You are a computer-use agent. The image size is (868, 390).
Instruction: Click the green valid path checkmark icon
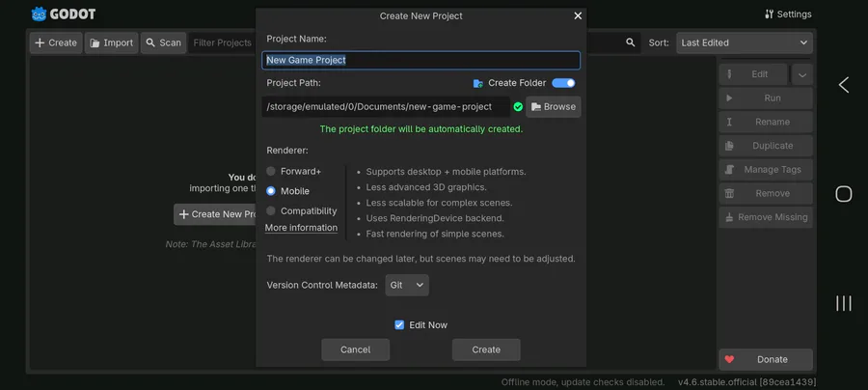click(518, 107)
